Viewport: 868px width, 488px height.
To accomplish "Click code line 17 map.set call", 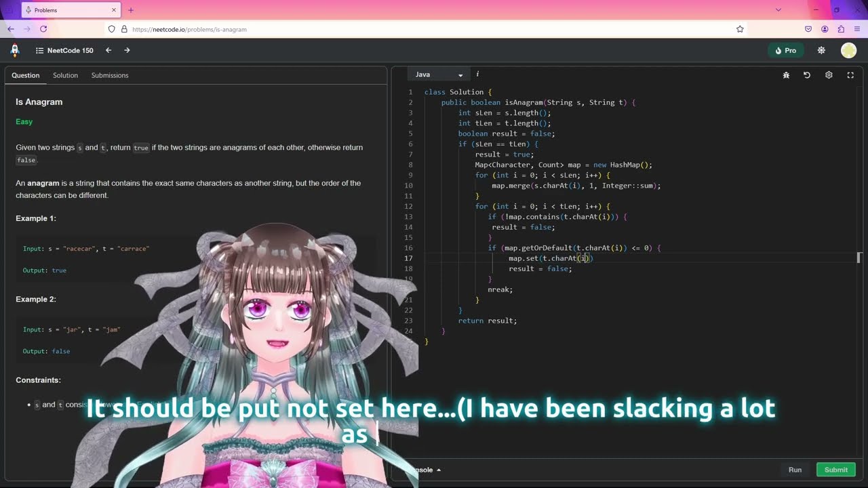I will click(551, 258).
